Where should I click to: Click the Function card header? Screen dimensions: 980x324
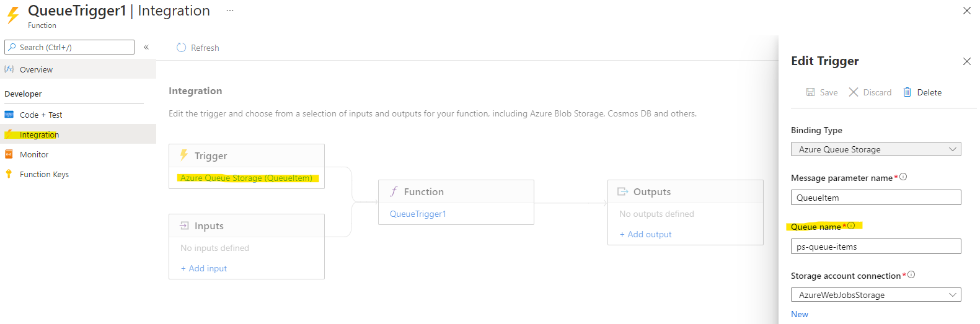click(456, 191)
